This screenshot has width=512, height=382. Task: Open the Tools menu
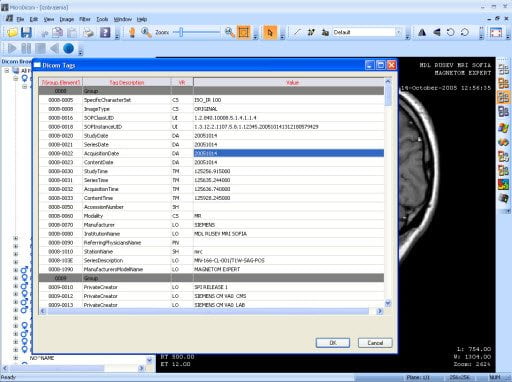102,19
